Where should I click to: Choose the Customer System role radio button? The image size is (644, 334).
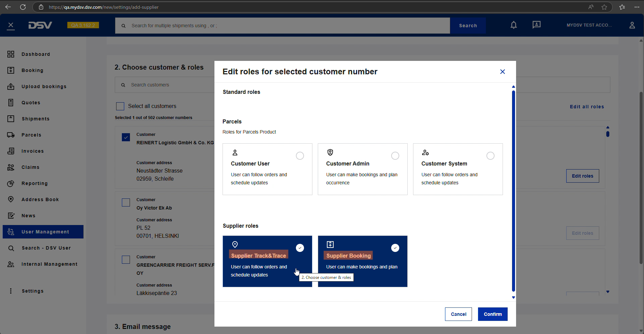[490, 156]
